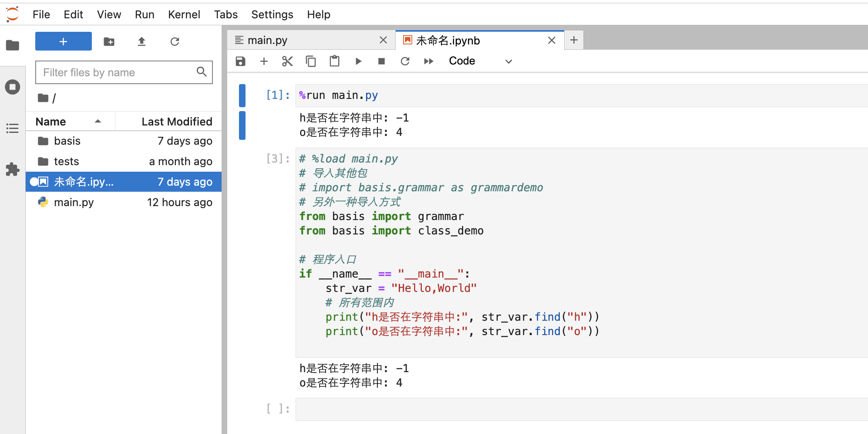The width and height of the screenshot is (868, 434).
Task: Open Running Terminals and Kernels sidebar
Action: tap(13, 87)
